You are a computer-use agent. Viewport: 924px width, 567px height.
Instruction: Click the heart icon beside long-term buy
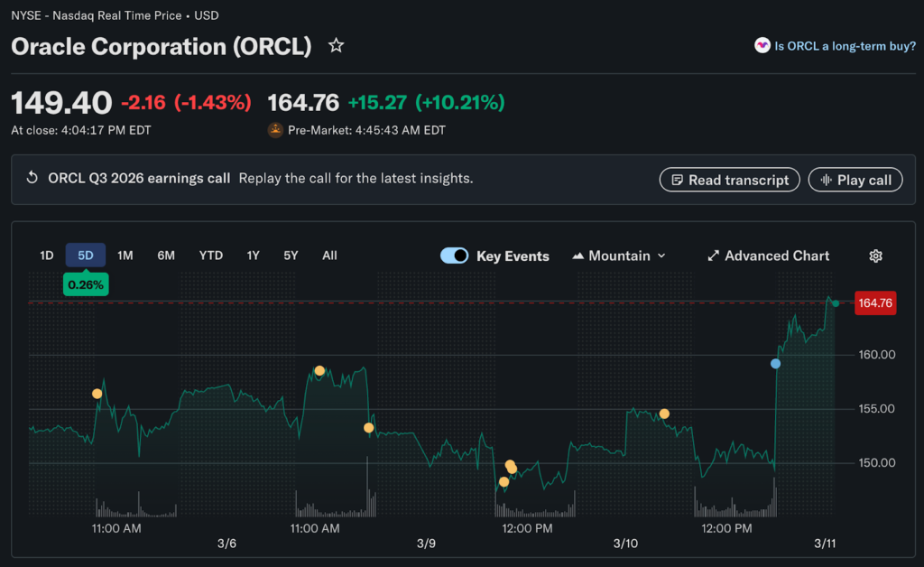click(x=762, y=45)
